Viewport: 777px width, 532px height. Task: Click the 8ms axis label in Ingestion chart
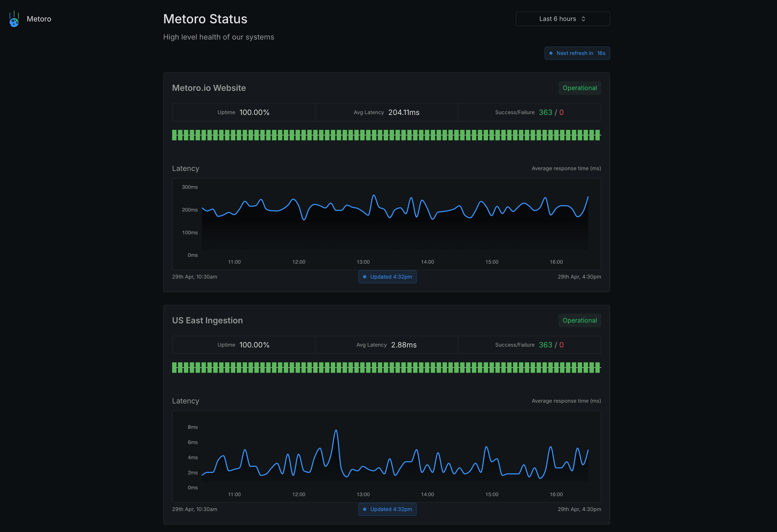tap(193, 427)
